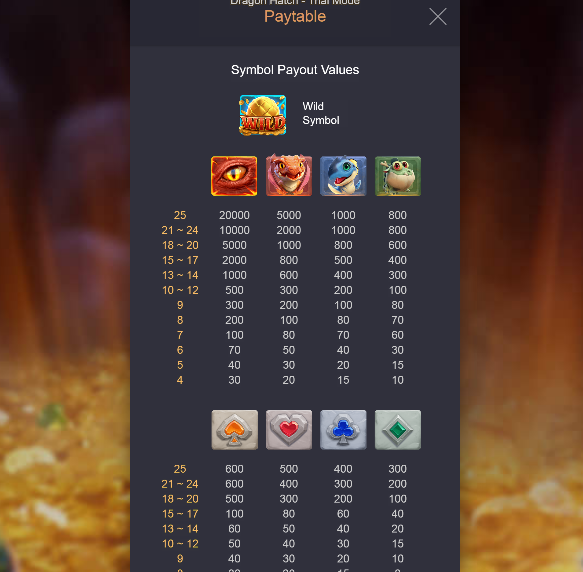Click the 13 ~ 14 row label in lower table
The image size is (583, 572).
(180, 529)
